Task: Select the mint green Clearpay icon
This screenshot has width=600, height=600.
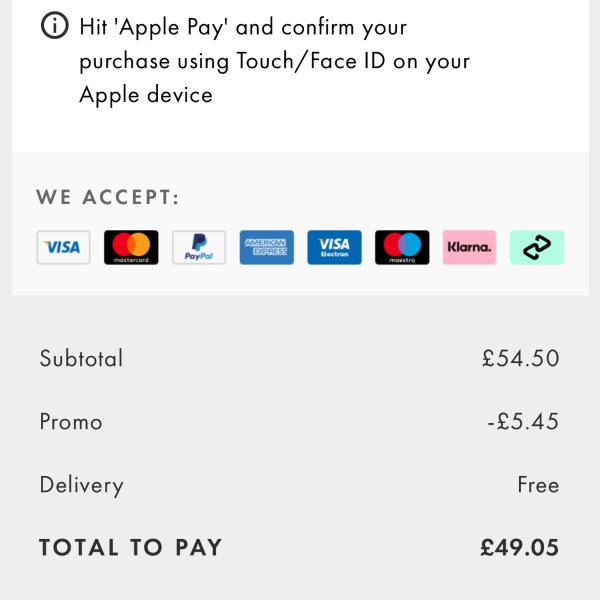Action: [x=537, y=247]
